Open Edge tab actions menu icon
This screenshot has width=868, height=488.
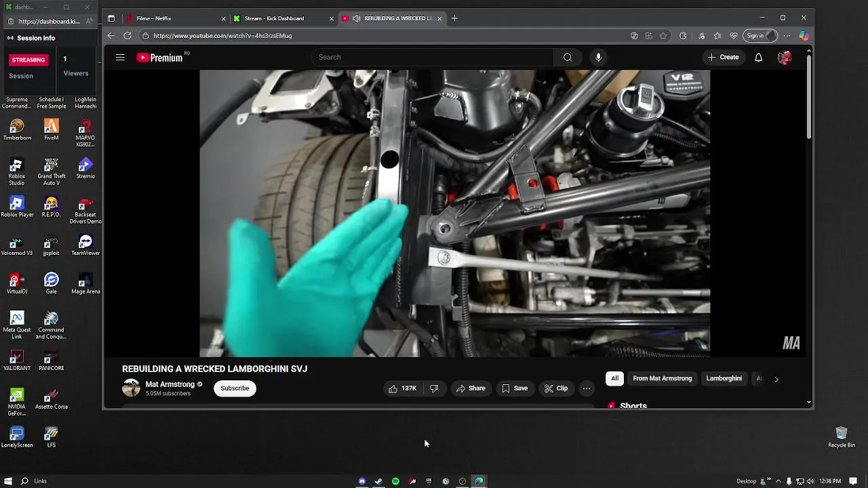111,18
